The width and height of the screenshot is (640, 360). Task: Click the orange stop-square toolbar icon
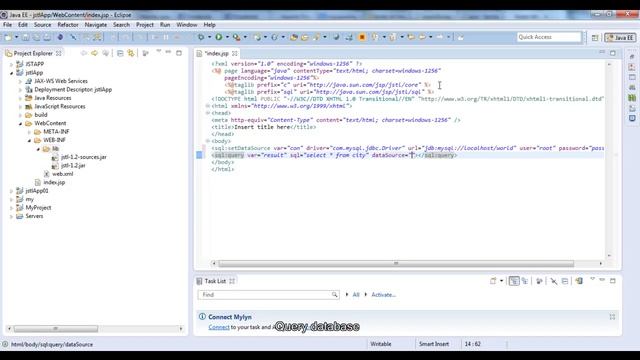pos(362,37)
